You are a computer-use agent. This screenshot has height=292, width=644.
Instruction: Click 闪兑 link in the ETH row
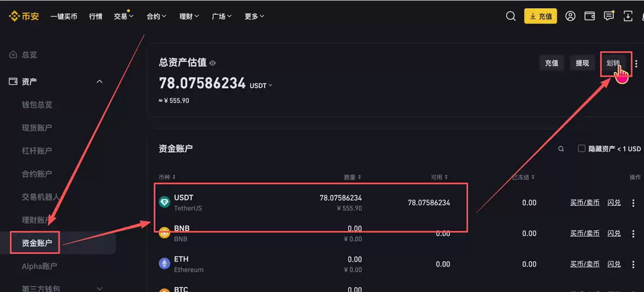point(614,264)
